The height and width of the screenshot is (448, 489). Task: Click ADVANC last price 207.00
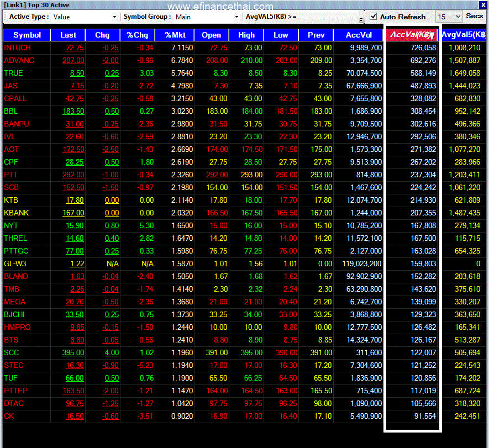[x=73, y=60]
